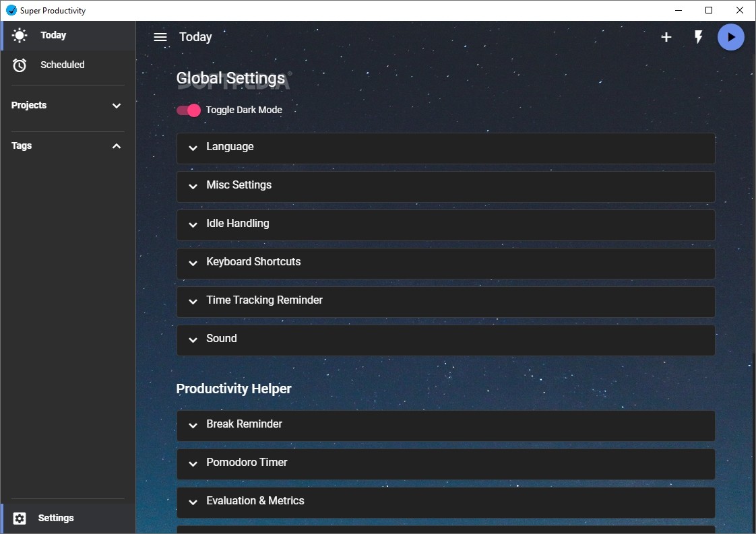Open the lightning bolt focus icon
756x534 pixels.
click(x=698, y=37)
